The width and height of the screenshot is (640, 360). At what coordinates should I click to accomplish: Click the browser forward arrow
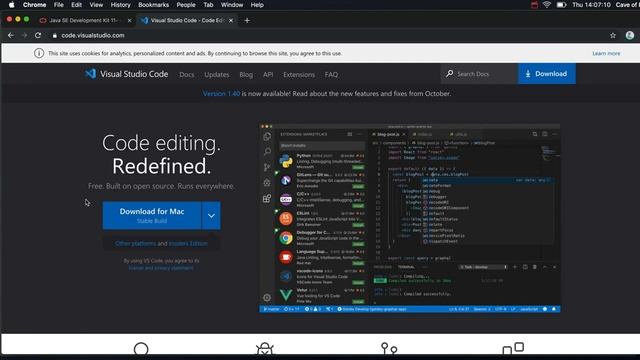coord(24,36)
